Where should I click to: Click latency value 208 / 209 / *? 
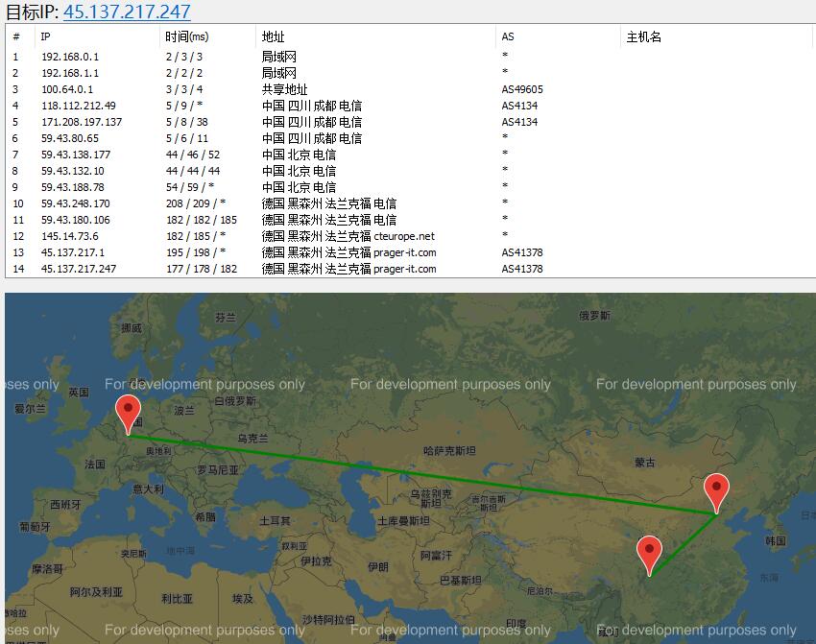pyautogui.click(x=196, y=203)
